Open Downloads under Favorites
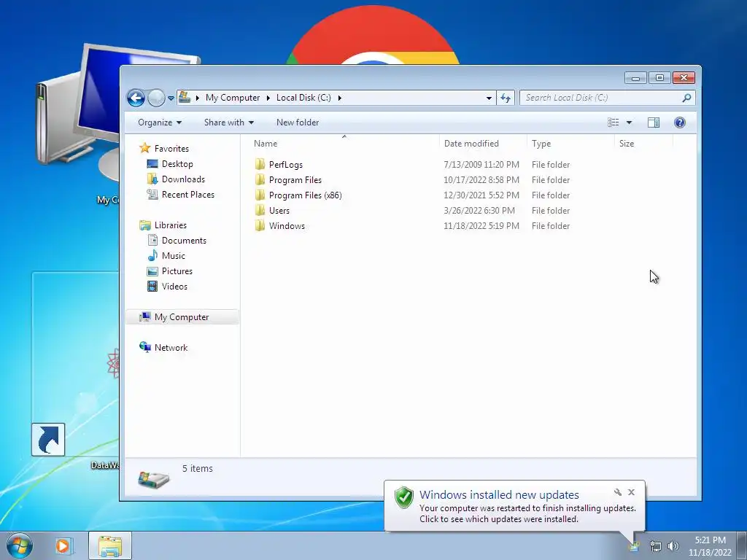747x560 pixels. (x=183, y=179)
